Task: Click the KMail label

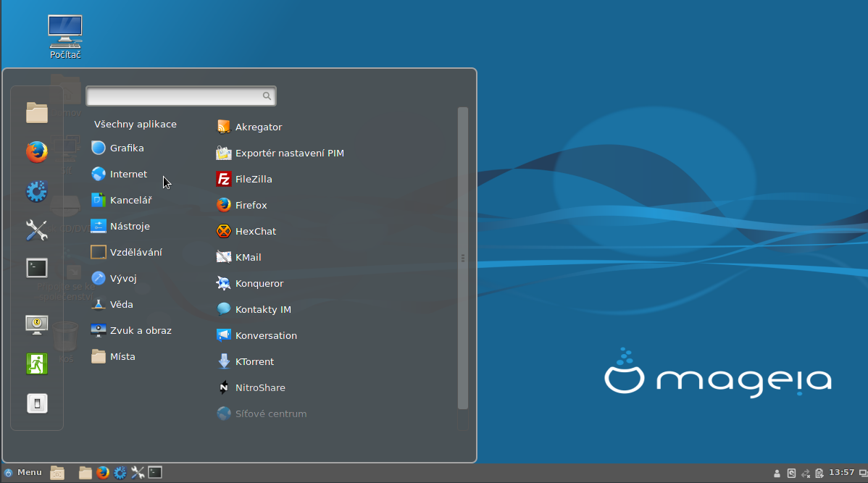Action: (x=248, y=257)
